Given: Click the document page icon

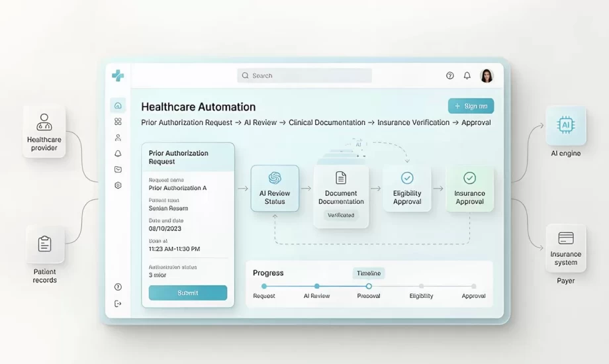Looking at the screenshot, I should point(341,178).
